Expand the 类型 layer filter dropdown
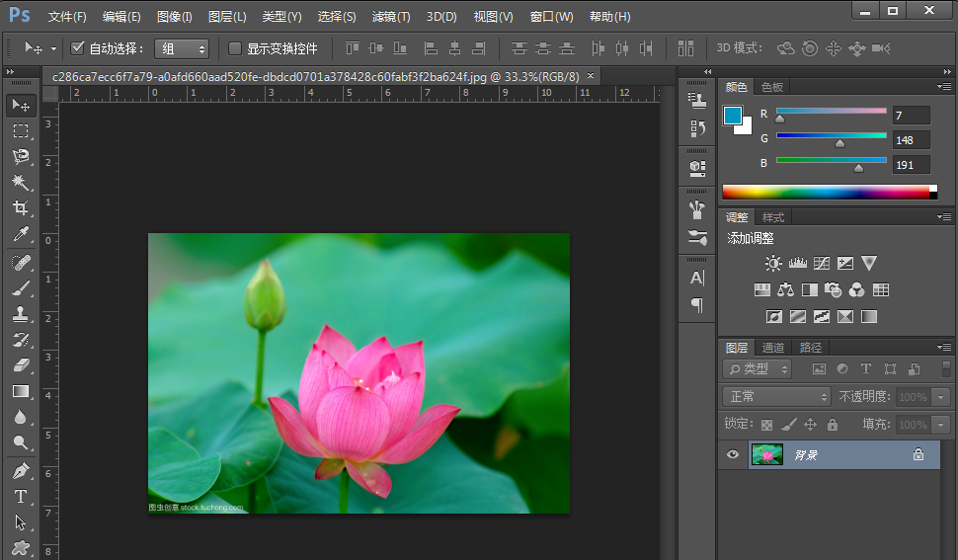Image resolution: width=958 pixels, height=560 pixels. point(758,368)
